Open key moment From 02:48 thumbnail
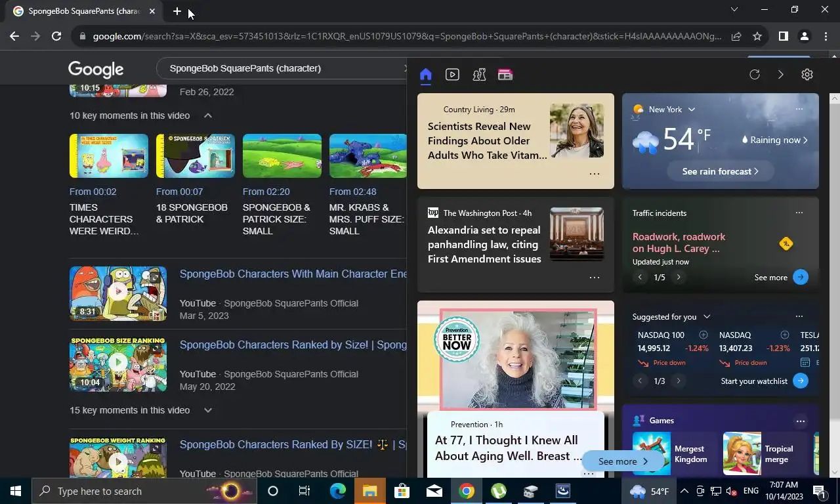The height and width of the screenshot is (504, 840). click(x=368, y=156)
